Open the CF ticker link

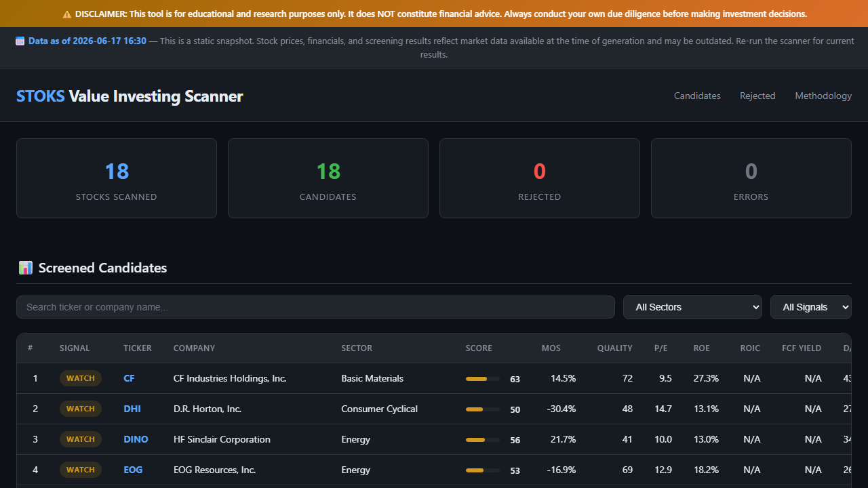coord(129,378)
